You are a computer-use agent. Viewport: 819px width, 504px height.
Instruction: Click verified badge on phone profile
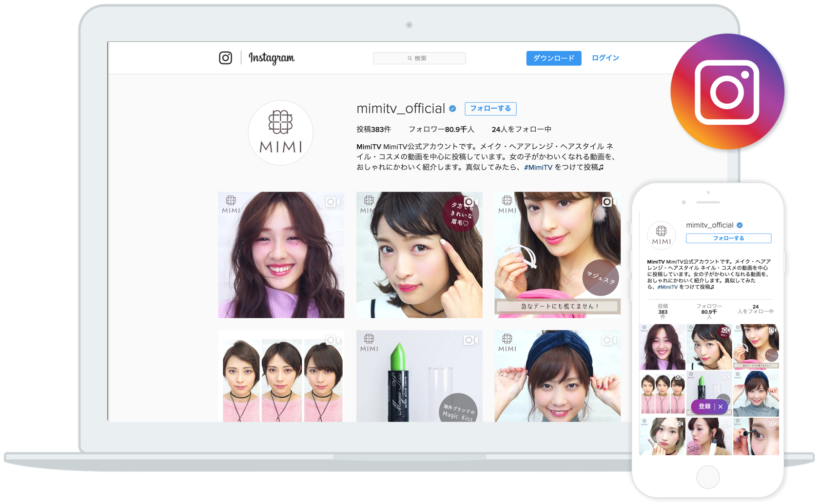click(x=740, y=225)
